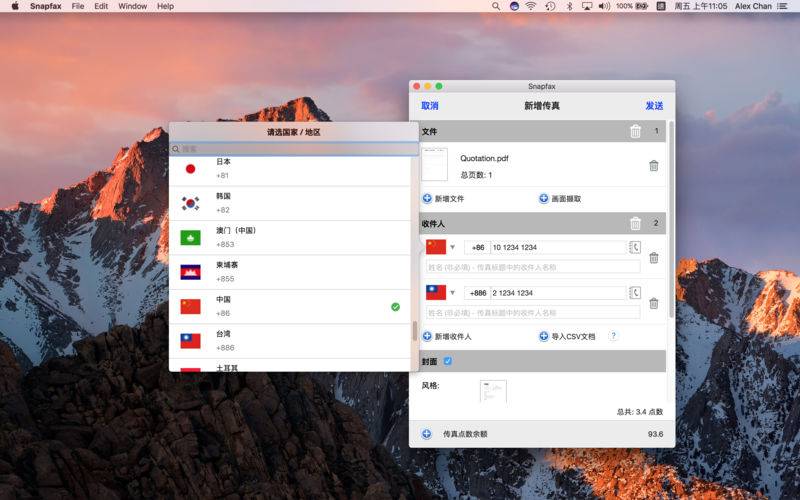Click the plus icon beside 新增文件

click(427, 198)
